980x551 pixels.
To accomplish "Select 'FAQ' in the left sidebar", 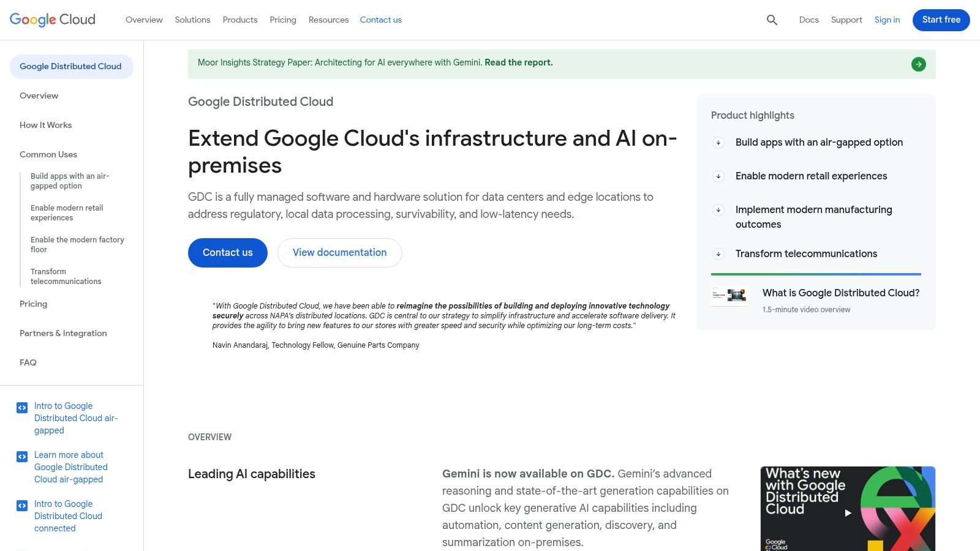I will pos(28,362).
